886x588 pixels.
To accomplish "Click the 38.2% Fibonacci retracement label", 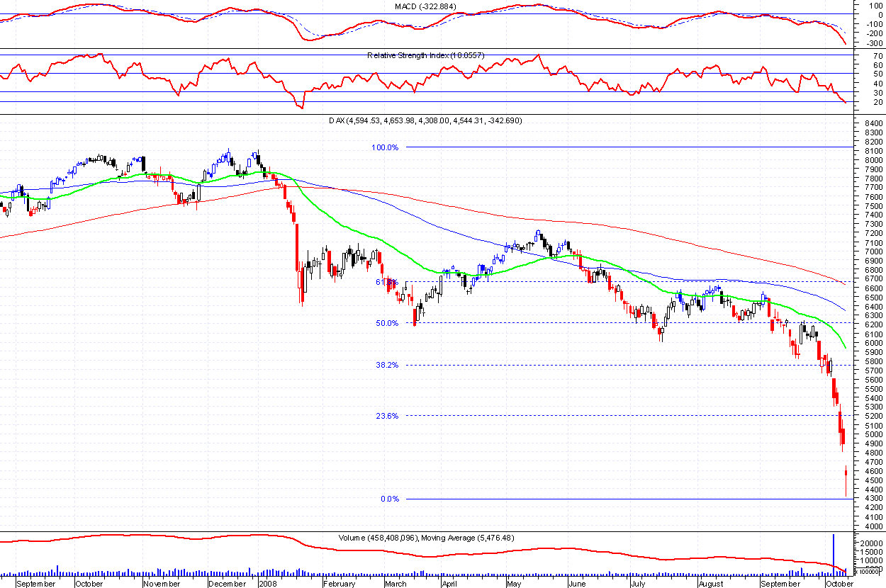I will click(x=387, y=366).
